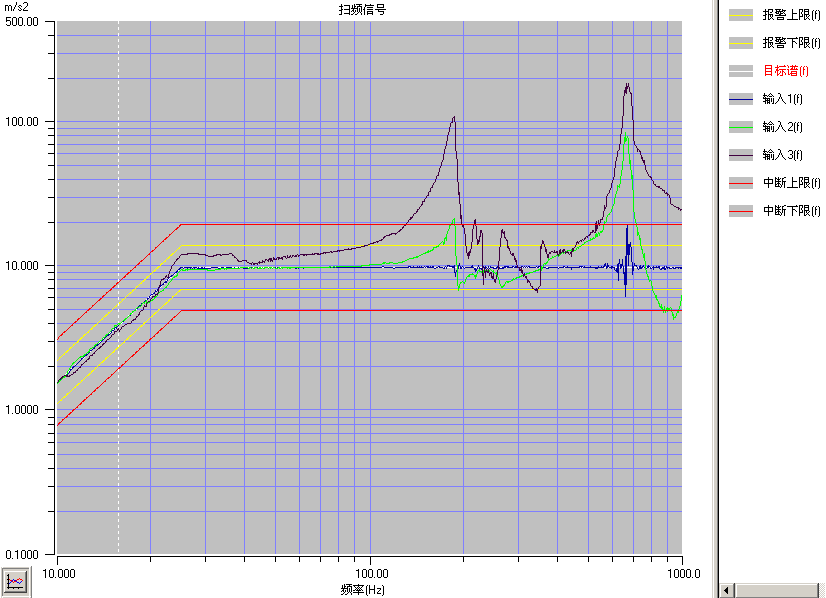Click the chart title 扫频信号
The height and width of the screenshot is (598, 826).
click(362, 9)
